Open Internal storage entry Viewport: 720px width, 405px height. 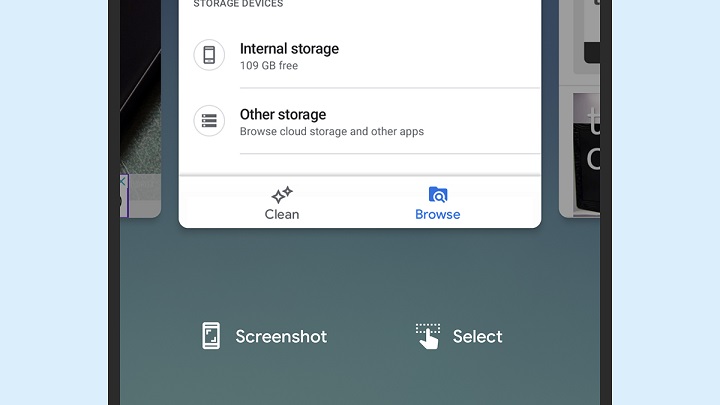(360, 55)
